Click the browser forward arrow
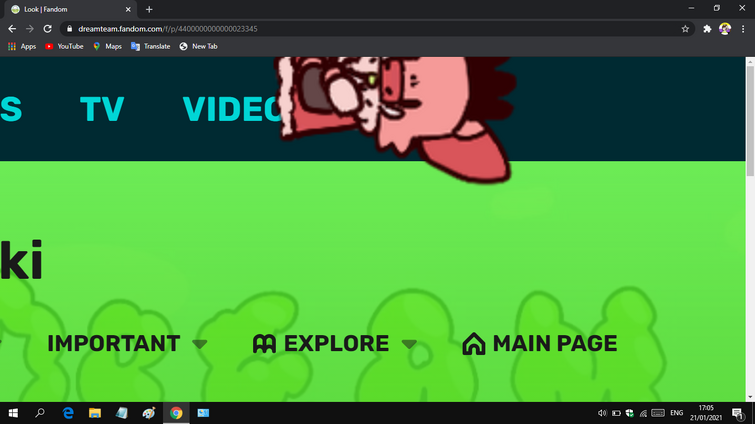 tap(30, 29)
